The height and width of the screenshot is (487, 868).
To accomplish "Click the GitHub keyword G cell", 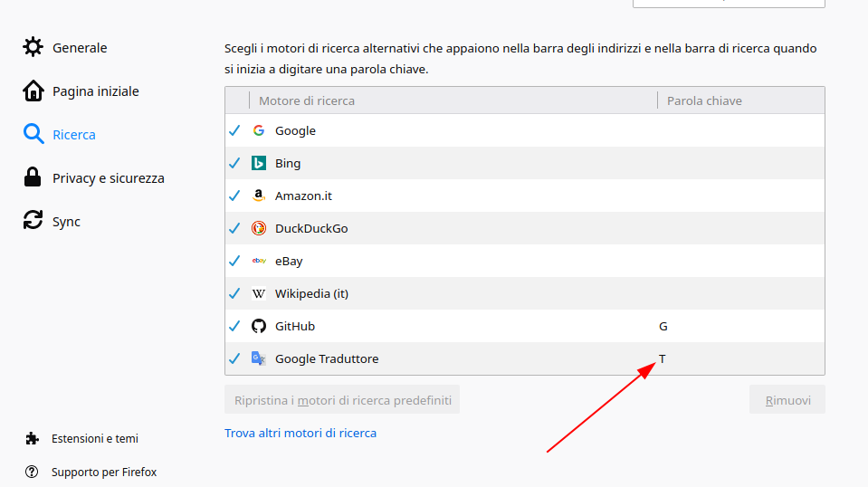I will click(663, 327).
